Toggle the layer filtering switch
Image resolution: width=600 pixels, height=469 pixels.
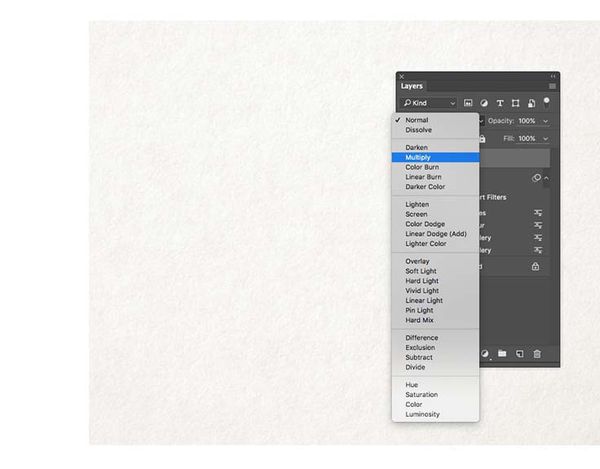pyautogui.click(x=547, y=101)
